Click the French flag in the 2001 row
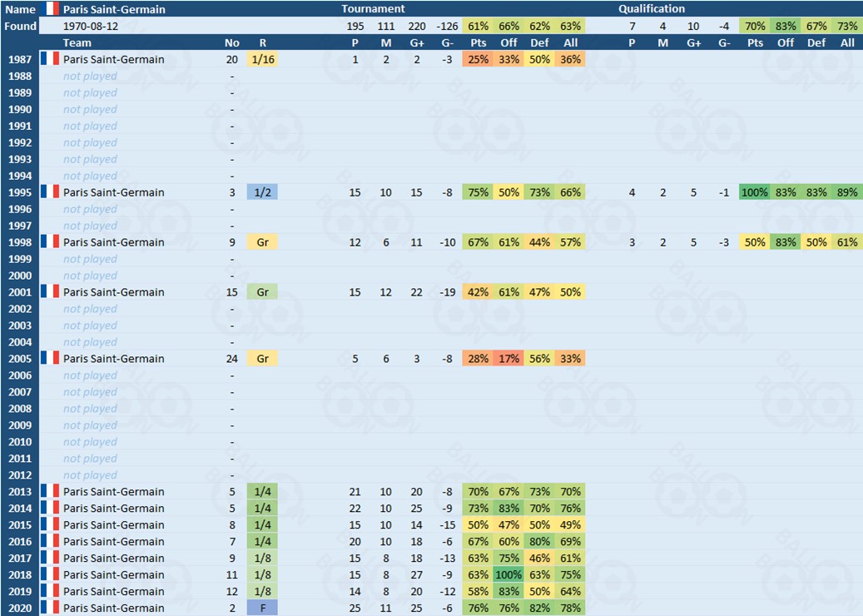 pyautogui.click(x=51, y=292)
